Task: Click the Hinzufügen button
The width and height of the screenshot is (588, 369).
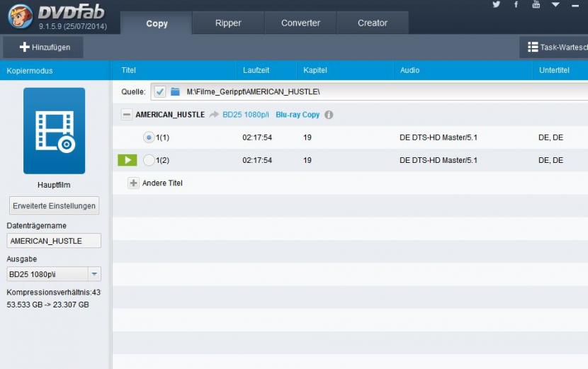Action: 43,47
